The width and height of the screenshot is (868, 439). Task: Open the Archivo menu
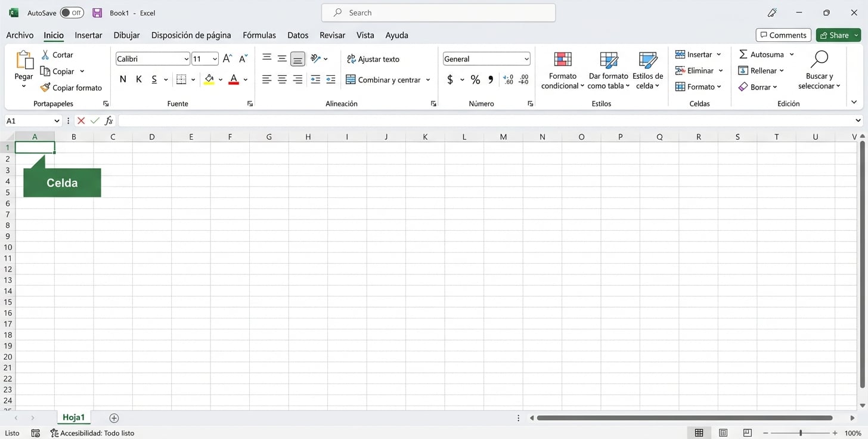20,35
